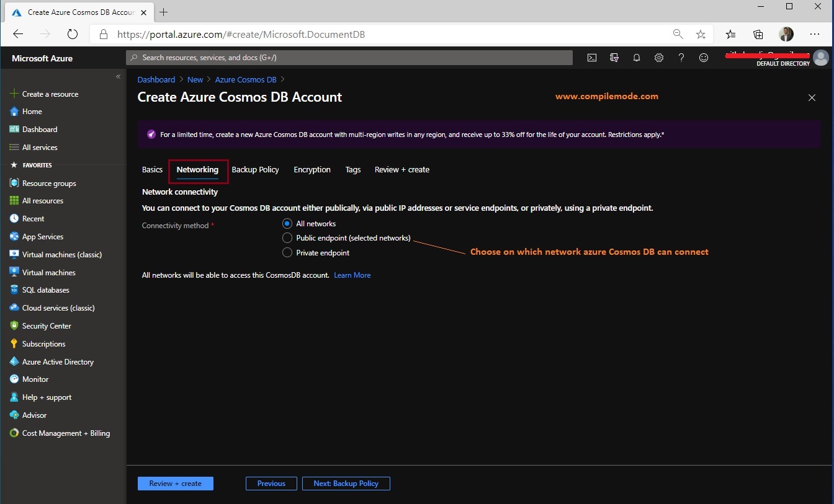Click the Home icon in the sidebar
This screenshot has width=834, height=504.
coord(14,112)
